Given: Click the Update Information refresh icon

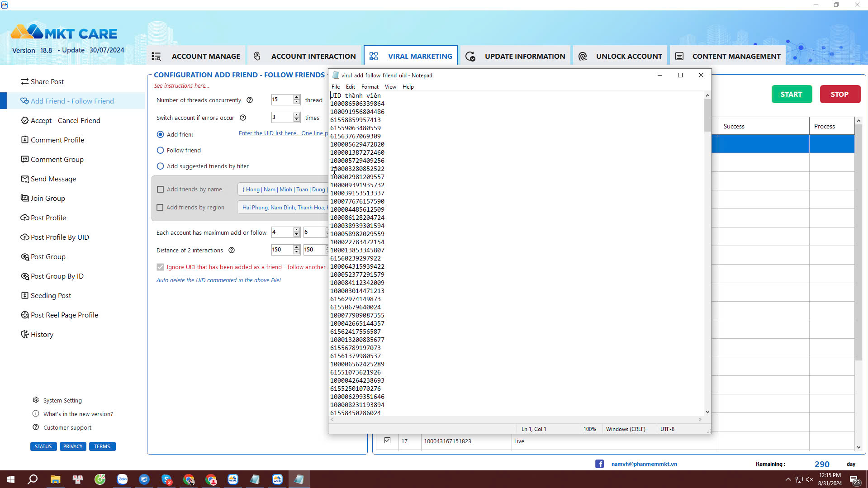Looking at the screenshot, I should pyautogui.click(x=470, y=56).
